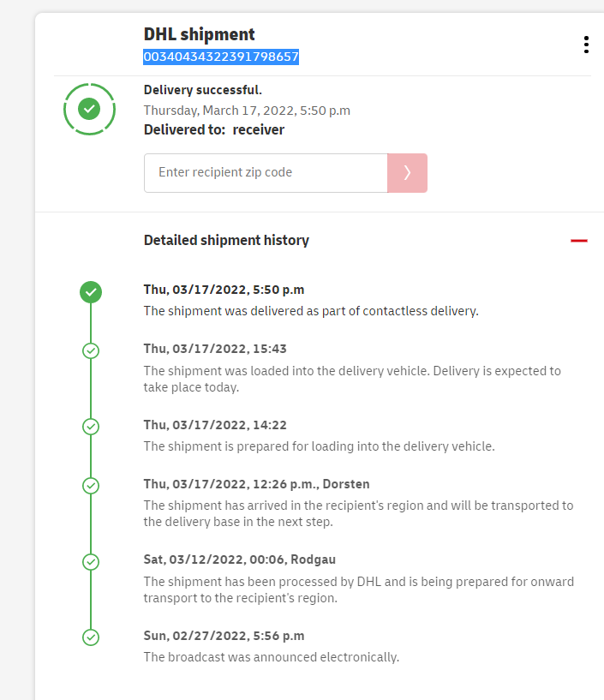Click the Thursday, March 17, 2022 delivery date
Screen dimensions: 604x700
point(247,111)
